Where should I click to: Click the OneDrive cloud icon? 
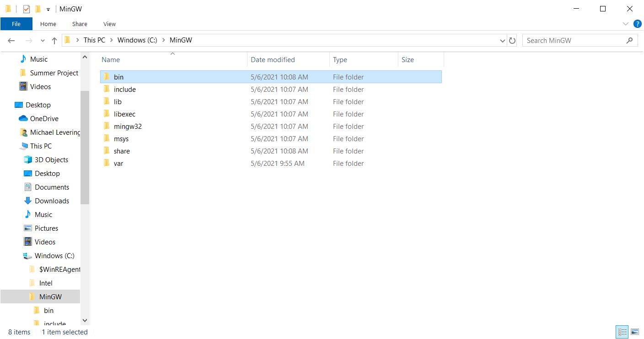pos(23,118)
